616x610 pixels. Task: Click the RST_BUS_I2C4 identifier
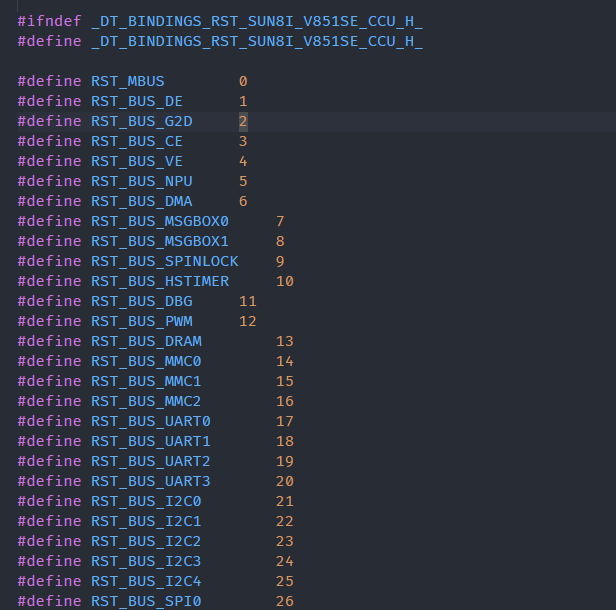click(146, 581)
